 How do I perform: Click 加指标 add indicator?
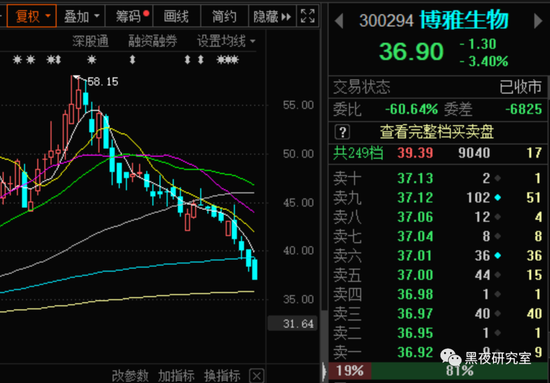pos(176,376)
